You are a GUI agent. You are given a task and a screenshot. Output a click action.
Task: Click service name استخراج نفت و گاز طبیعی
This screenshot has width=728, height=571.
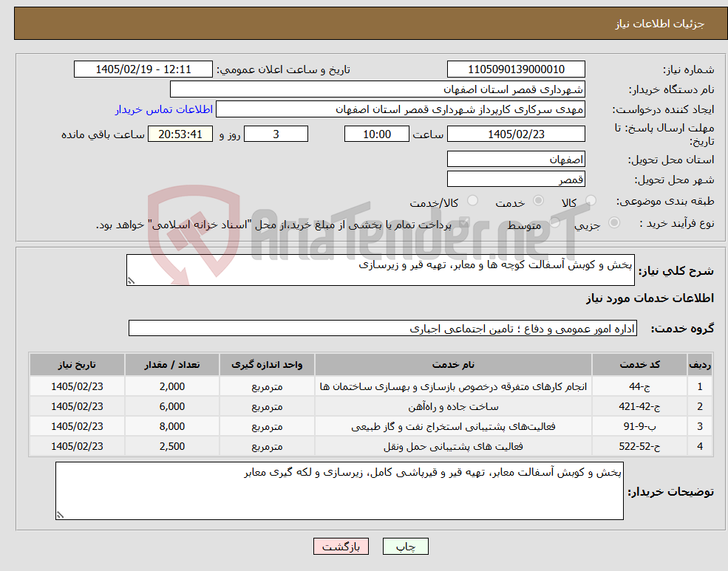tap(453, 427)
